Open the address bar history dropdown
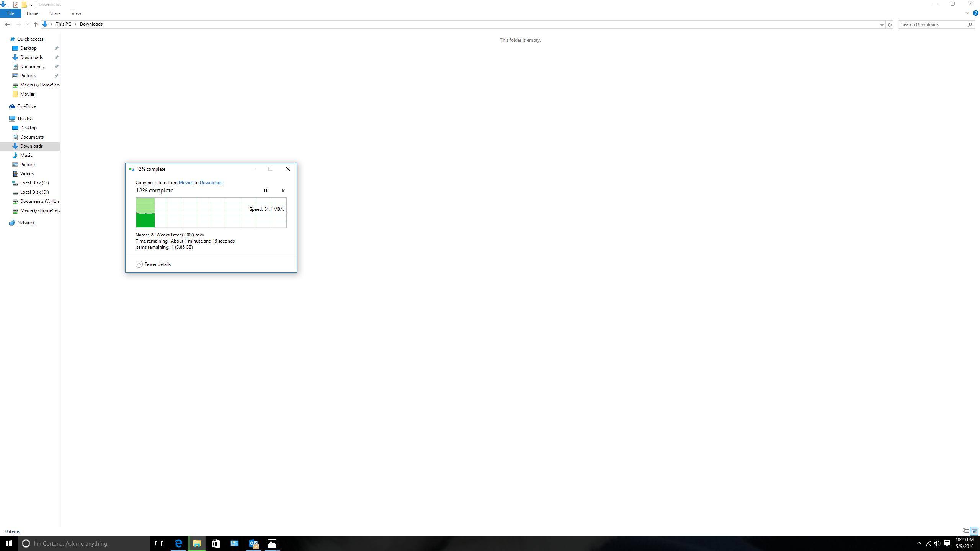 tap(881, 24)
